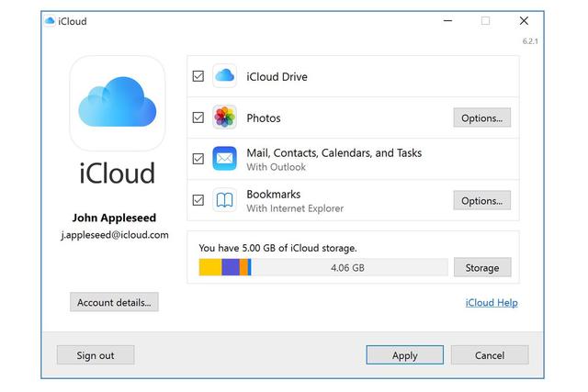
Task: Cancel the iCloud changes
Action: (x=489, y=355)
